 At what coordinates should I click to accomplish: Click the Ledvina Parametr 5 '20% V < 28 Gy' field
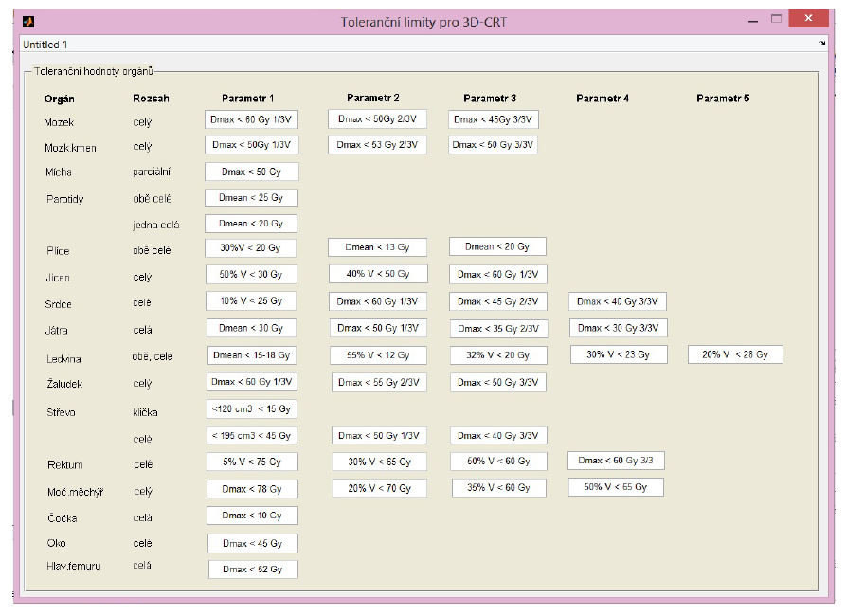735,354
